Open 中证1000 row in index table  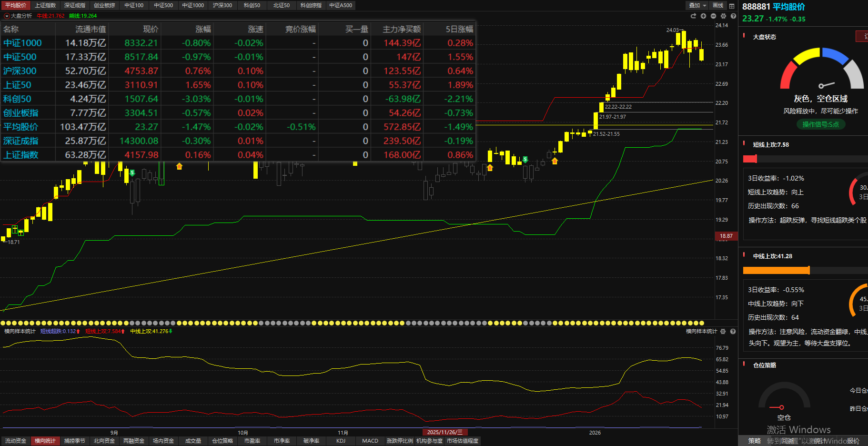pyautogui.click(x=22, y=43)
